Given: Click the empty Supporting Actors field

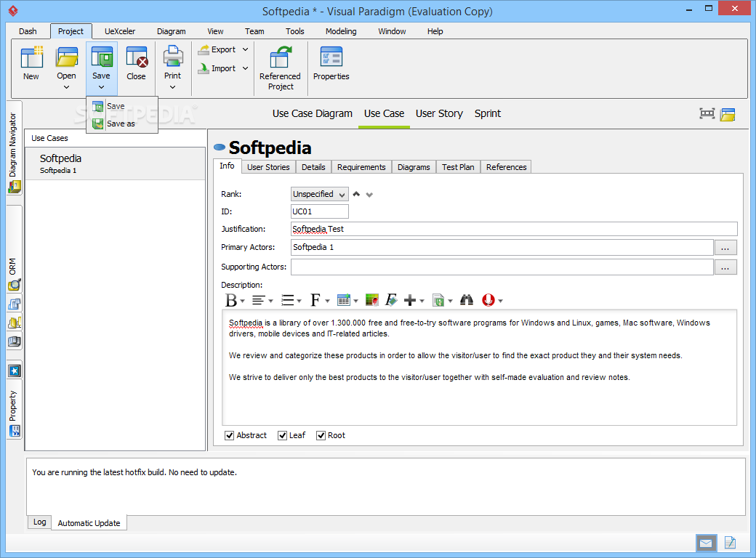Looking at the screenshot, I should [502, 267].
